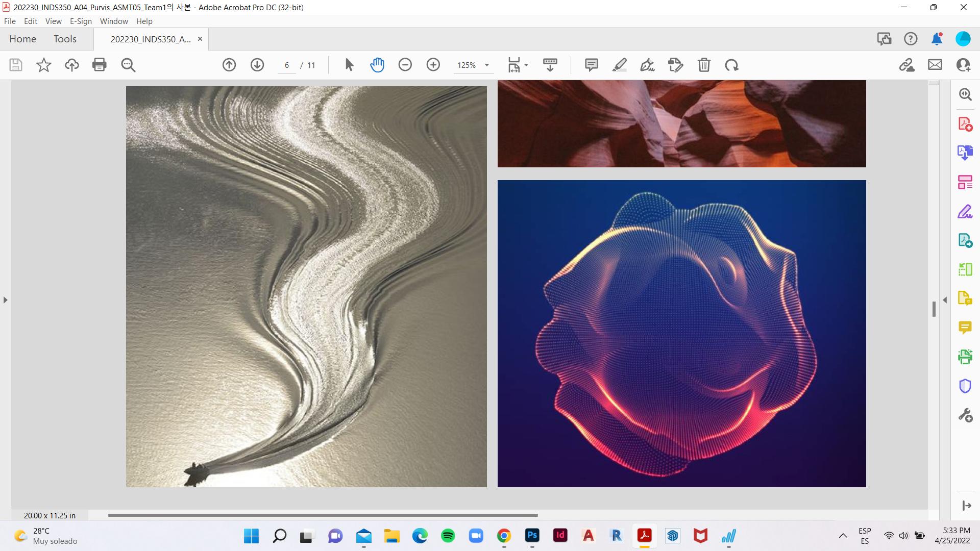Click the horizontal scrollbar at bottom
Screen dimensions: 980x551
[x=323, y=515]
